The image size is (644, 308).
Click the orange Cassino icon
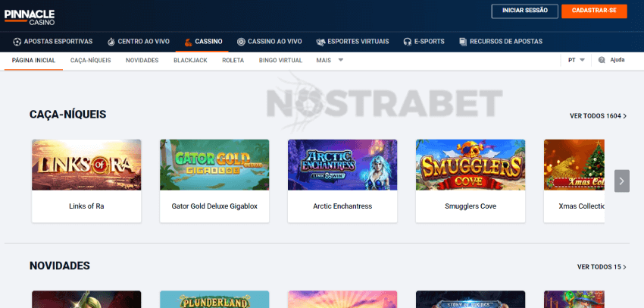188,42
